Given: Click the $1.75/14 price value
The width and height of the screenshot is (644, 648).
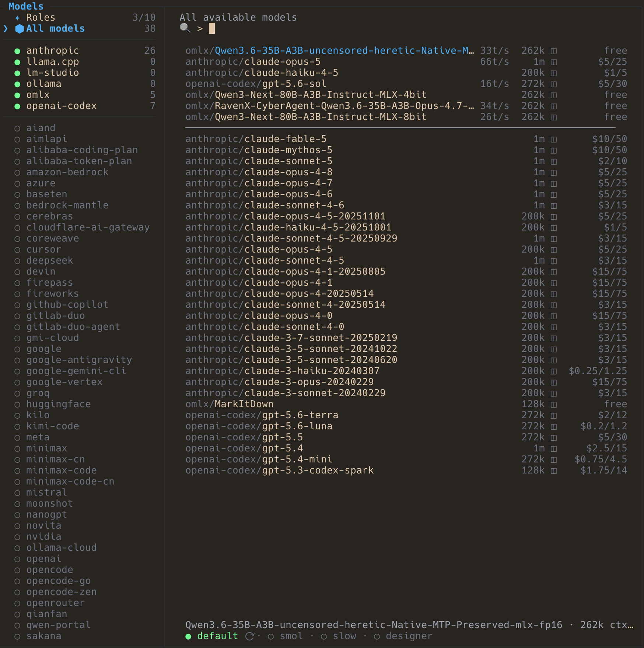Looking at the screenshot, I should point(603,470).
